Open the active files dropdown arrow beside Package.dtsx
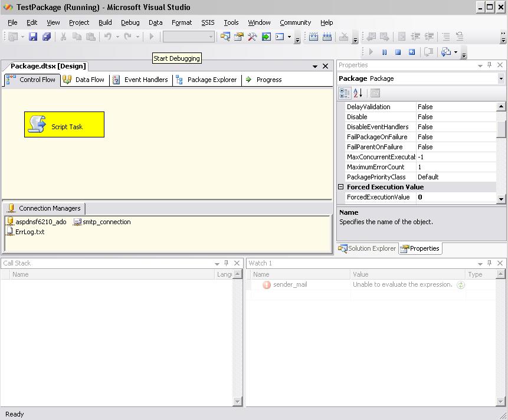Viewport: 508px width, 420px height. click(315, 66)
